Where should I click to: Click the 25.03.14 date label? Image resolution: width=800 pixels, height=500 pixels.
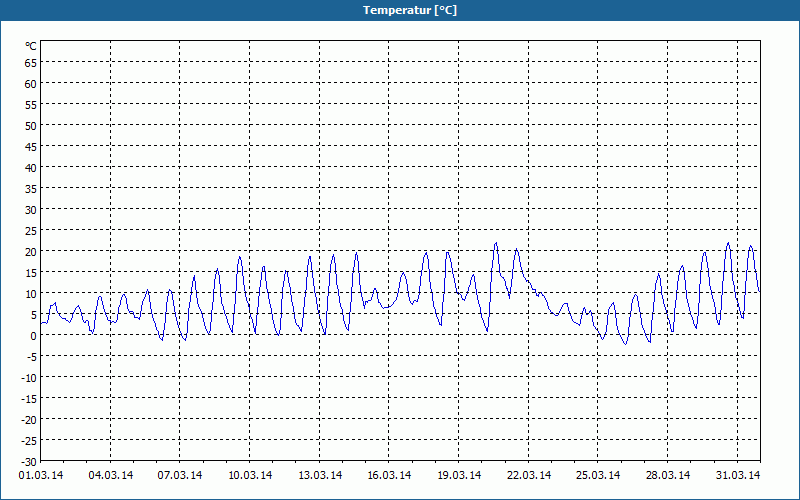pyautogui.click(x=598, y=475)
